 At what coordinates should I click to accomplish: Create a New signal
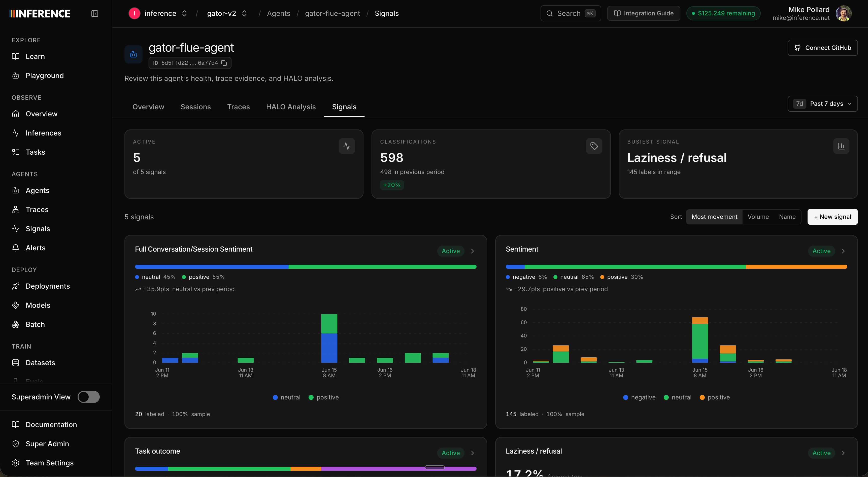[x=832, y=217]
